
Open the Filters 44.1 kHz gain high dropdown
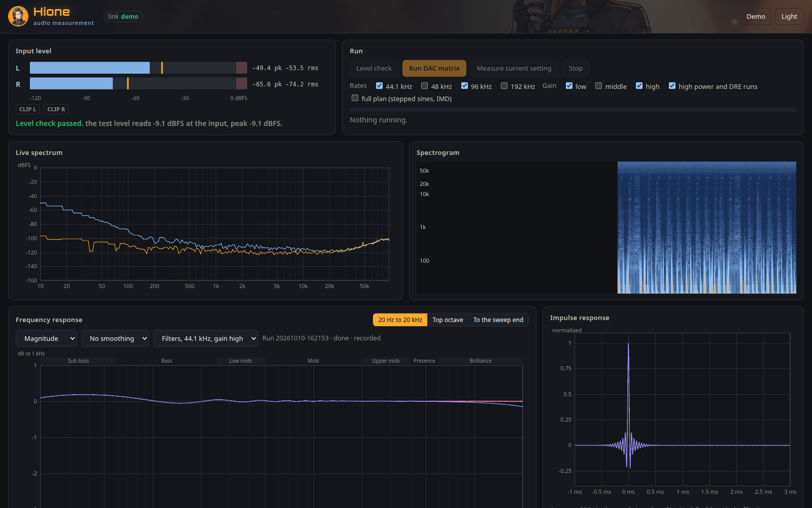pyautogui.click(x=206, y=338)
